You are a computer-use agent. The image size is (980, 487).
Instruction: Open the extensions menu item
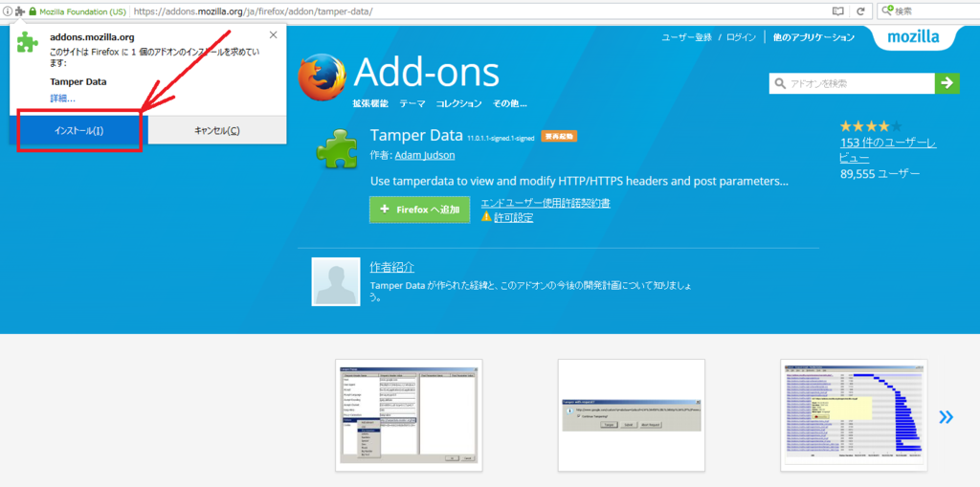[370, 103]
